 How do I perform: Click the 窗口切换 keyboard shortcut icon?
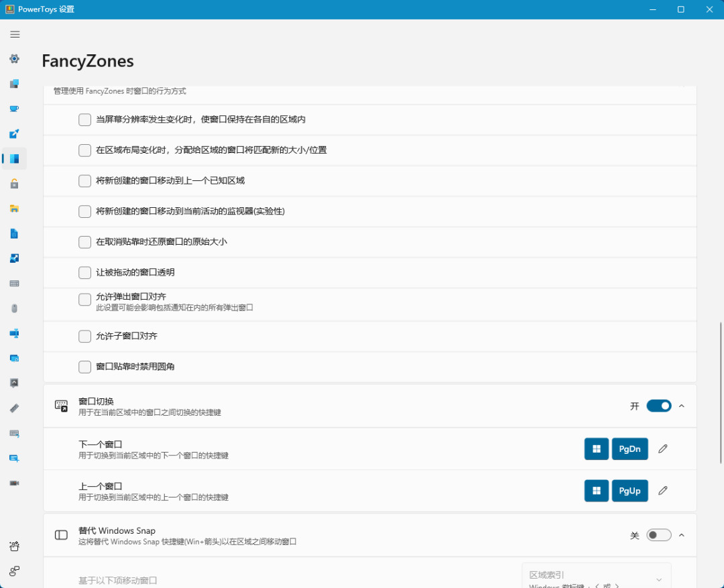60,405
